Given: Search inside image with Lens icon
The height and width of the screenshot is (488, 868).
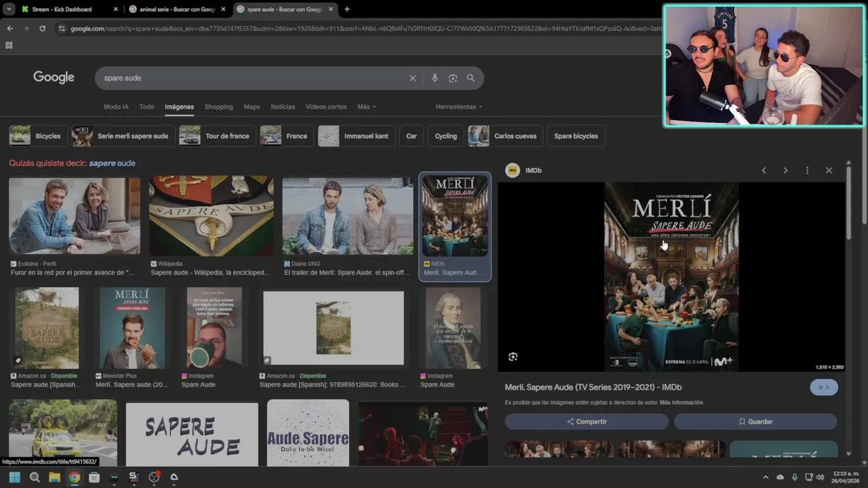Looking at the screenshot, I should click(513, 357).
